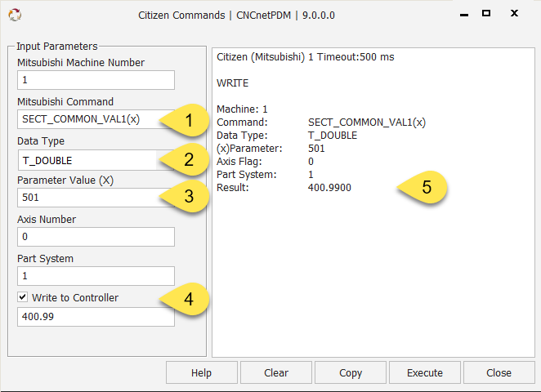
Task: Maximize the Citizen Commands window
Action: point(486,13)
